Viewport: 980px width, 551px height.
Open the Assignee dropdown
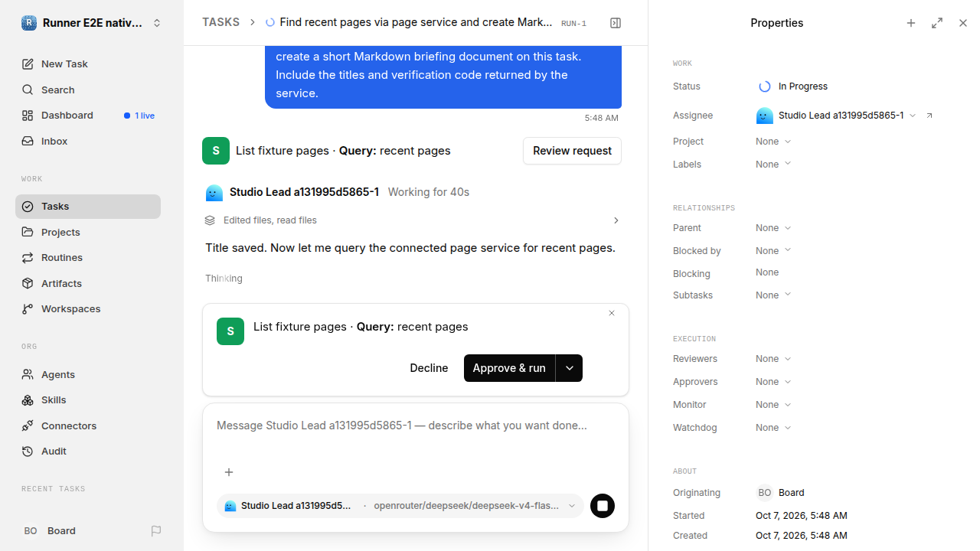pyautogui.click(x=836, y=116)
